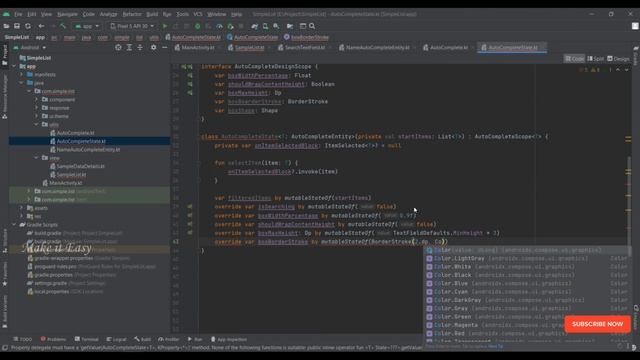Select local.properties in Gradle Scripts

click(x=65, y=291)
